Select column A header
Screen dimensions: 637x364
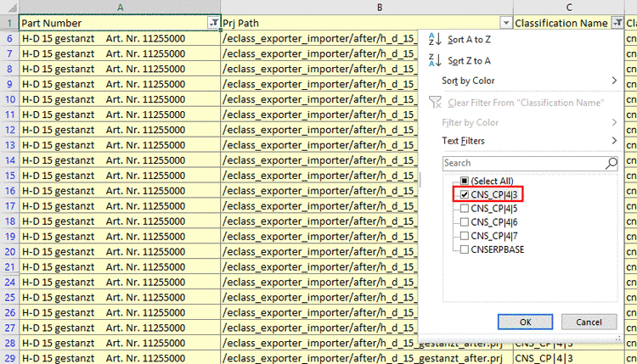(120, 8)
